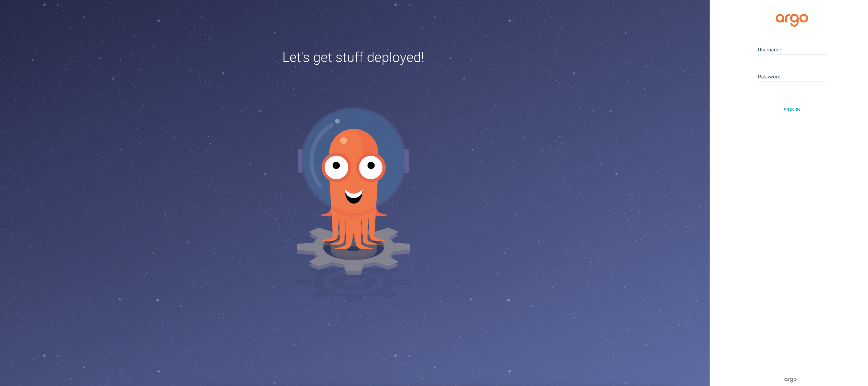Click the small gray argo footer logo

pos(790,379)
